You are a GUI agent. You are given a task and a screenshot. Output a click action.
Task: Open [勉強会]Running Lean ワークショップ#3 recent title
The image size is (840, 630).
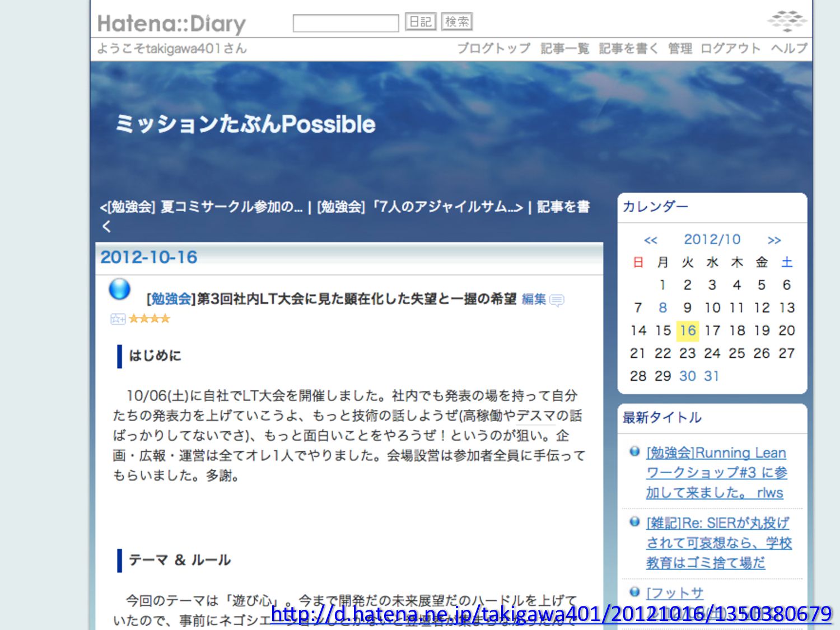pos(716,473)
